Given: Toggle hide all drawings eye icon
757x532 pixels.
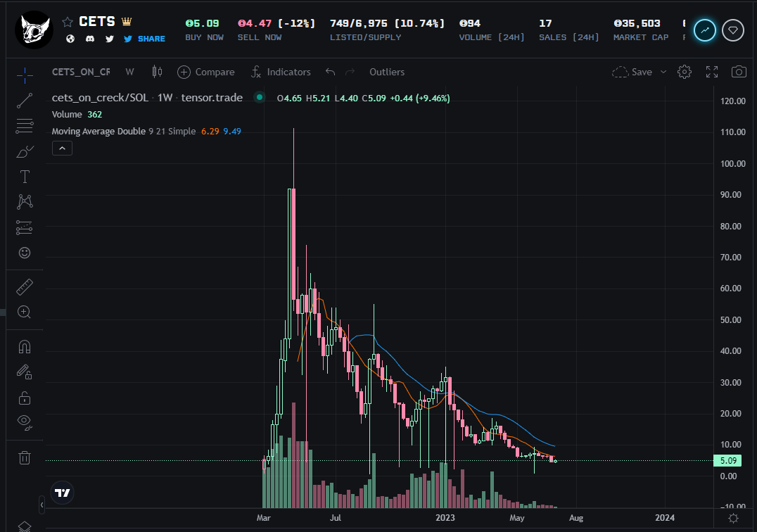Looking at the screenshot, I should coord(25,422).
